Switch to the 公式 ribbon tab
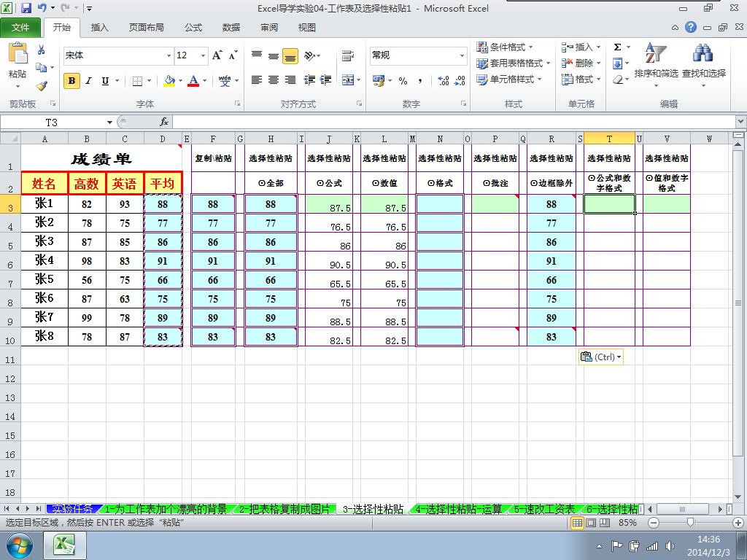This screenshot has height=560, width=747. [x=193, y=28]
